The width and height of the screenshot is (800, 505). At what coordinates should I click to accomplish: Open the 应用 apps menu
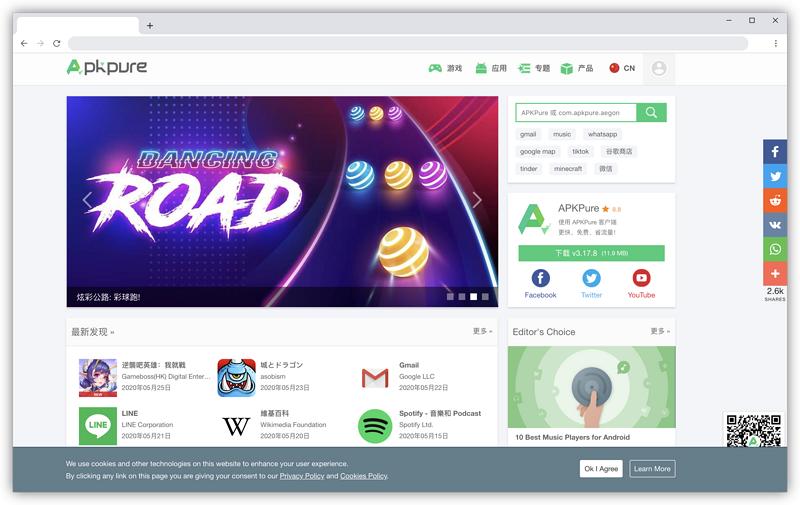[491, 68]
